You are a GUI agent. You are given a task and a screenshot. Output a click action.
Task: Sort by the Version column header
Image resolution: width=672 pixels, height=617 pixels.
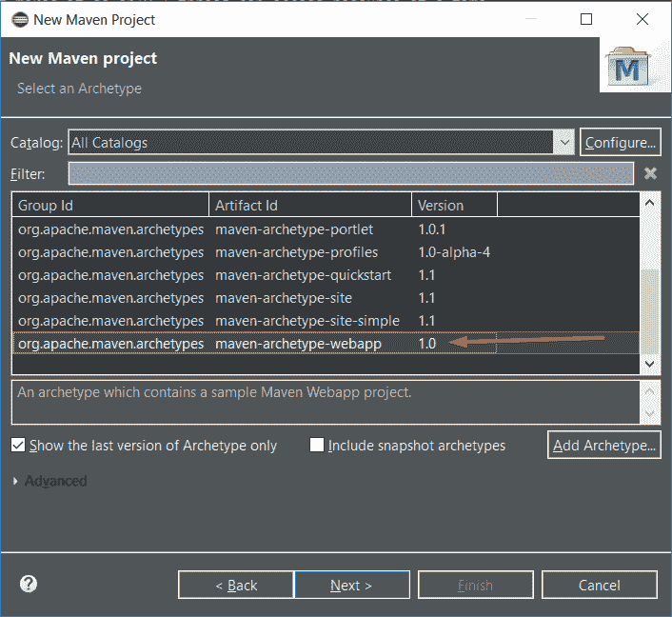(454, 205)
